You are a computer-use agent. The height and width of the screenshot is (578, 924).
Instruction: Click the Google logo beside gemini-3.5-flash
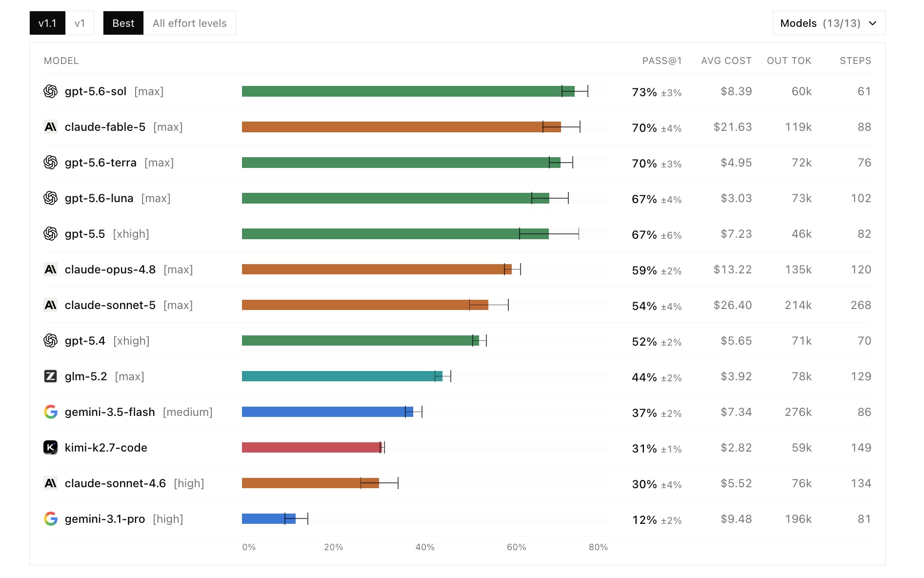[50, 412]
